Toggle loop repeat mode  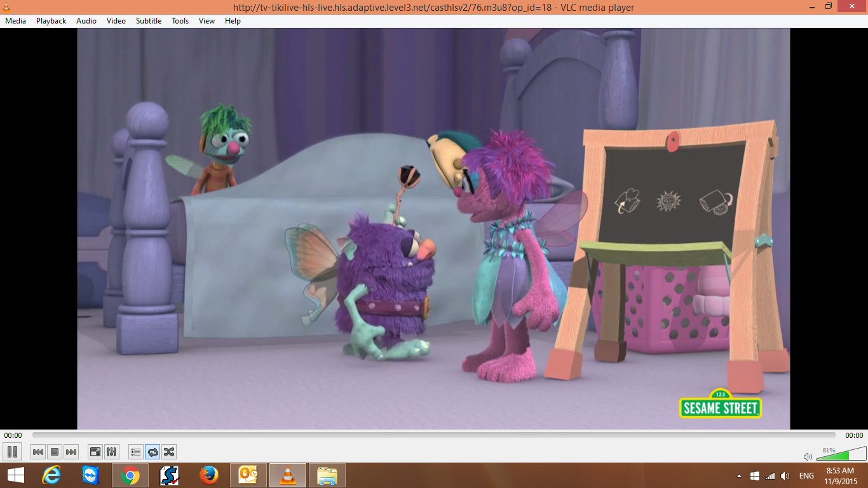pos(153,452)
